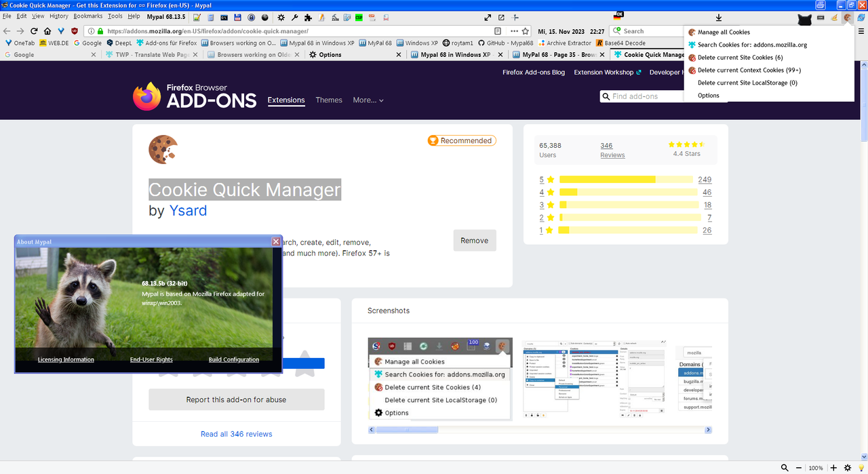868x474 pixels.
Task: Click the Cookie Quick Manager toolbar cookie icon
Action: coord(848,18)
